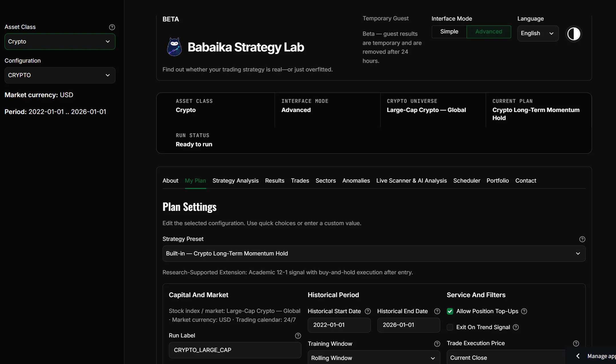The width and height of the screenshot is (616, 364).
Task: Go to the Portfolio tab
Action: [x=497, y=181]
